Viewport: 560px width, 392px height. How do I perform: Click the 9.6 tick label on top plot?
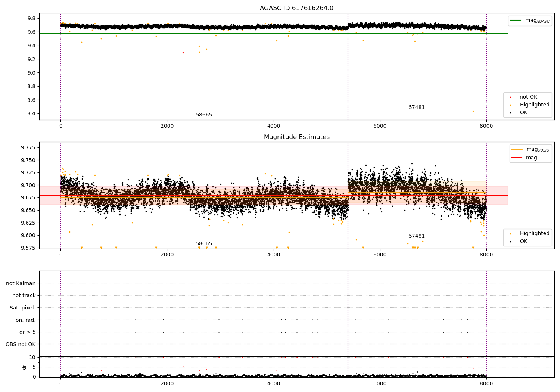tap(32, 32)
